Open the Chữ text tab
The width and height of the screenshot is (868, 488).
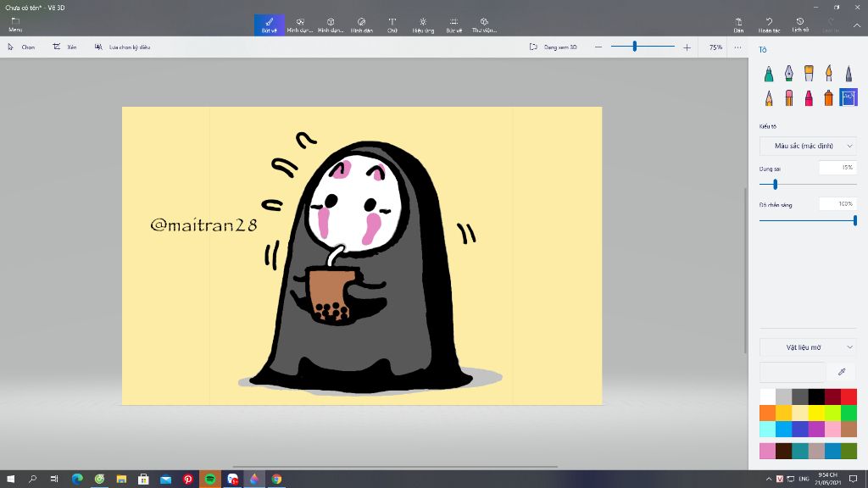(392, 25)
